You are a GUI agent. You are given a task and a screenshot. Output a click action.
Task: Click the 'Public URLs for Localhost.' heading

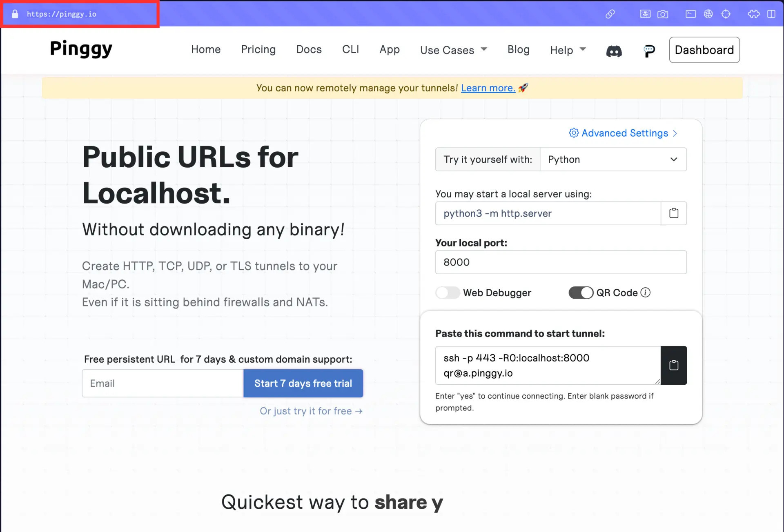[x=190, y=175]
